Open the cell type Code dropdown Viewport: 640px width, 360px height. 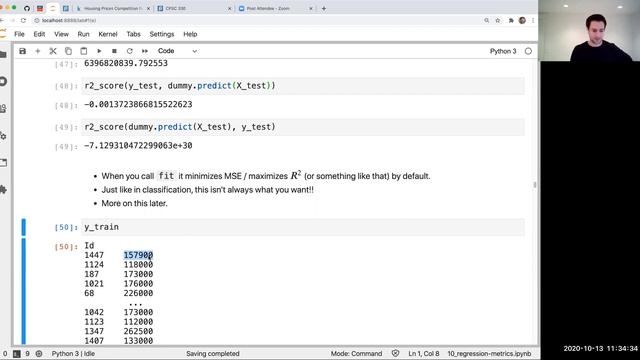tap(177, 51)
